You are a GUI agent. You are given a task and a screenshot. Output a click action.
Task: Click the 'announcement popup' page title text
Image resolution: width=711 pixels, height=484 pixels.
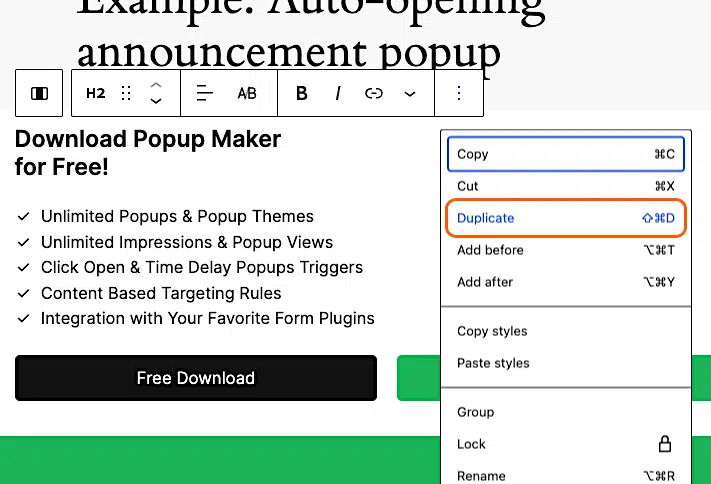[x=289, y=54]
